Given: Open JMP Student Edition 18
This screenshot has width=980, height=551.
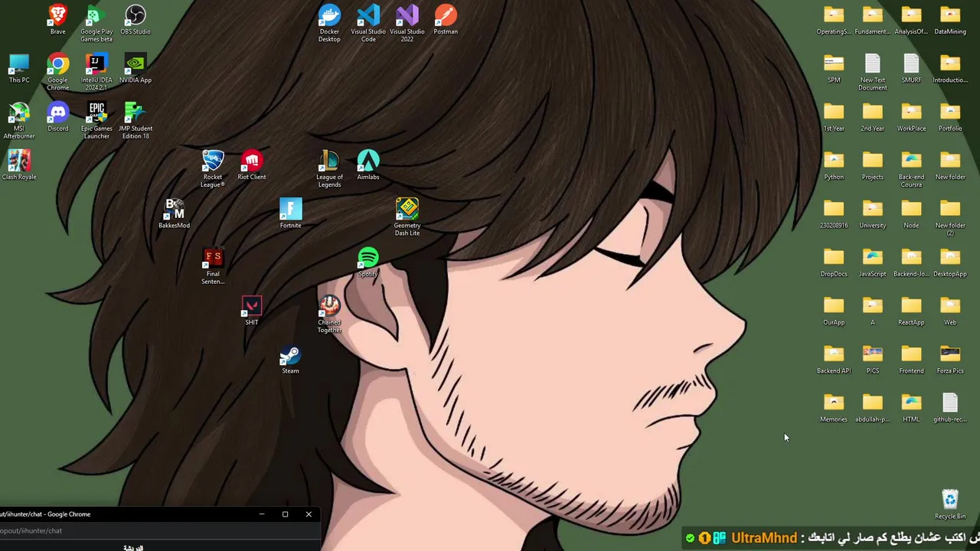Looking at the screenshot, I should (x=136, y=119).
